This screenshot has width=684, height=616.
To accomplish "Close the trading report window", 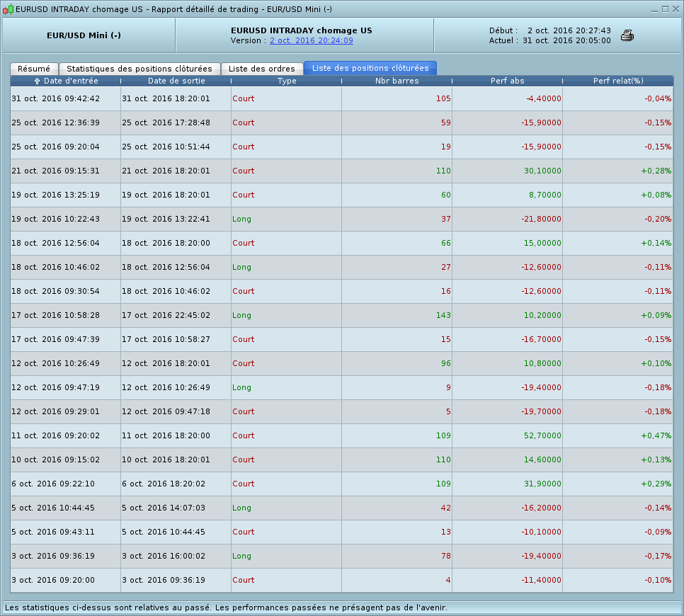I will pyautogui.click(x=676, y=9).
